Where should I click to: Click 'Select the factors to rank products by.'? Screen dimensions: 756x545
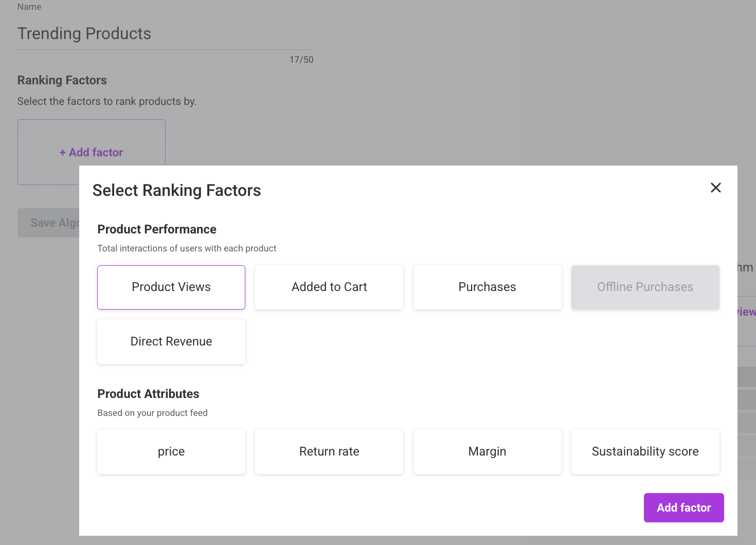107,101
